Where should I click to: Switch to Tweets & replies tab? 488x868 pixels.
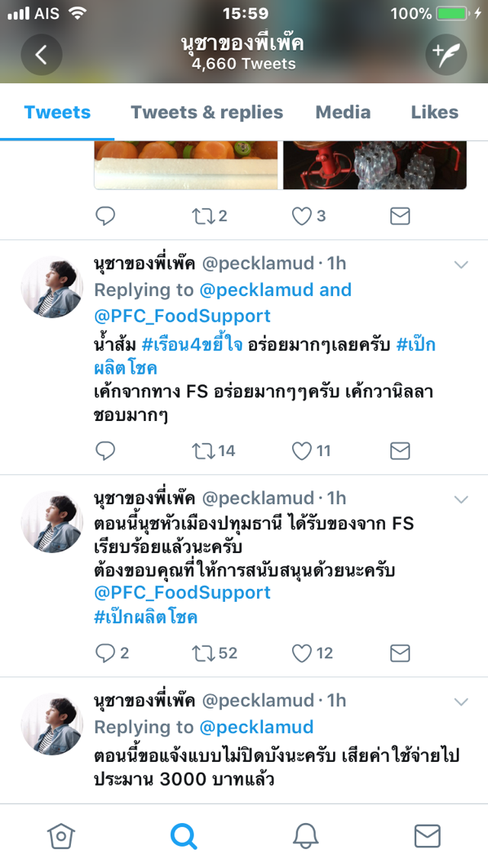coord(207,112)
